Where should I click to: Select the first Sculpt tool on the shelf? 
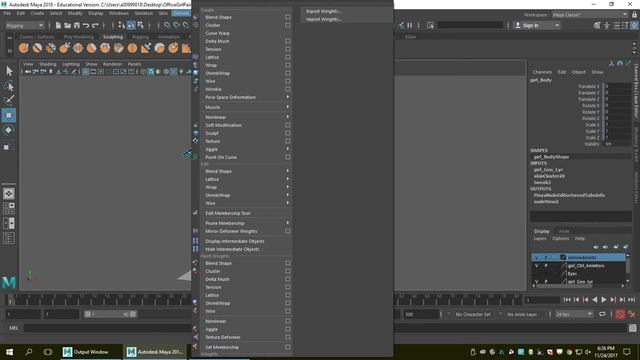pyautogui.click(x=24, y=48)
